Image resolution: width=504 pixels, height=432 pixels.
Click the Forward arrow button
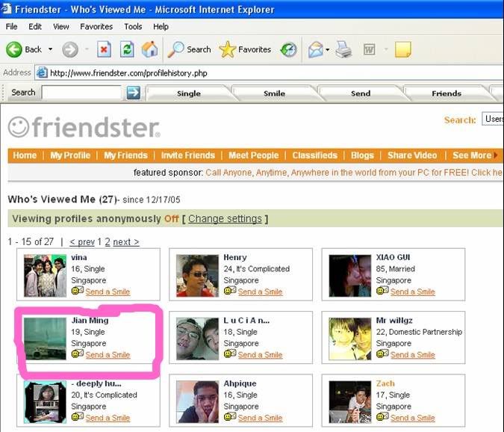click(x=69, y=49)
